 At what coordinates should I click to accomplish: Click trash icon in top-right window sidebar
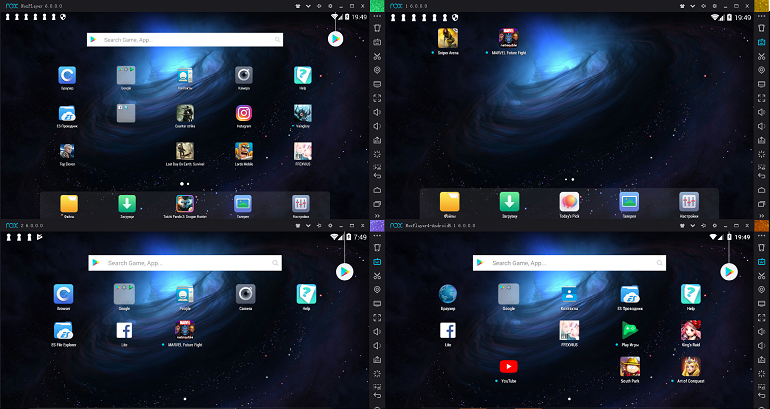(761, 28)
